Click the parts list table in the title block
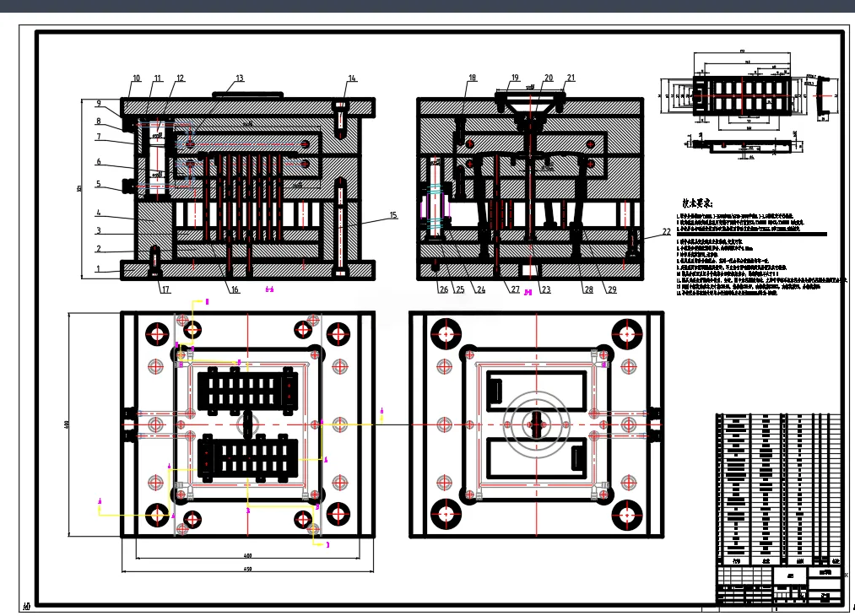The height and width of the screenshot is (616, 855). coord(778,489)
